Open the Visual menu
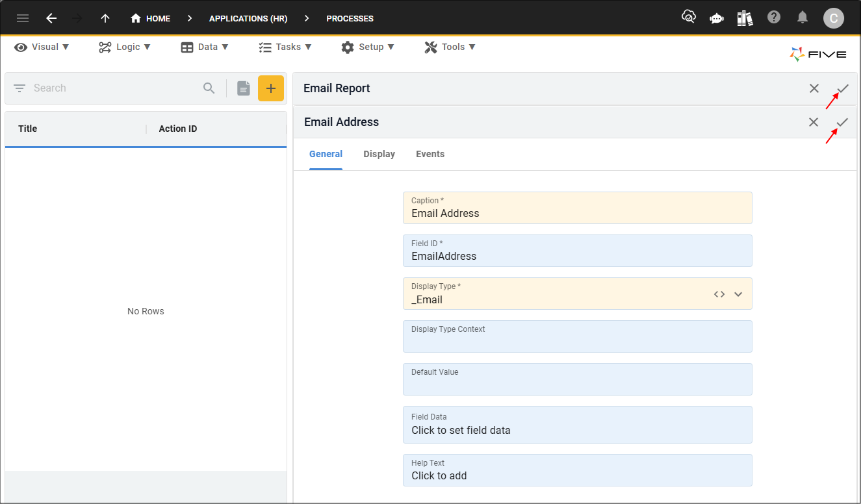 [42, 47]
